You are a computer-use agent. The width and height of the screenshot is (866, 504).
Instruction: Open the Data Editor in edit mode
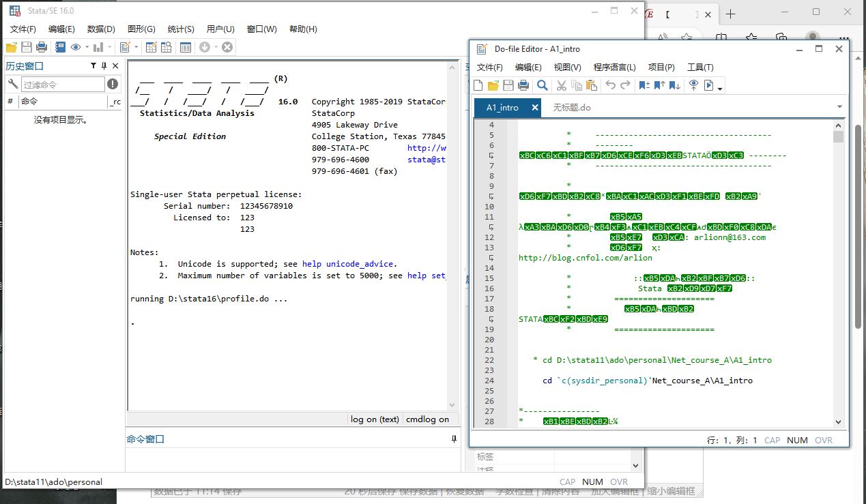coord(150,47)
